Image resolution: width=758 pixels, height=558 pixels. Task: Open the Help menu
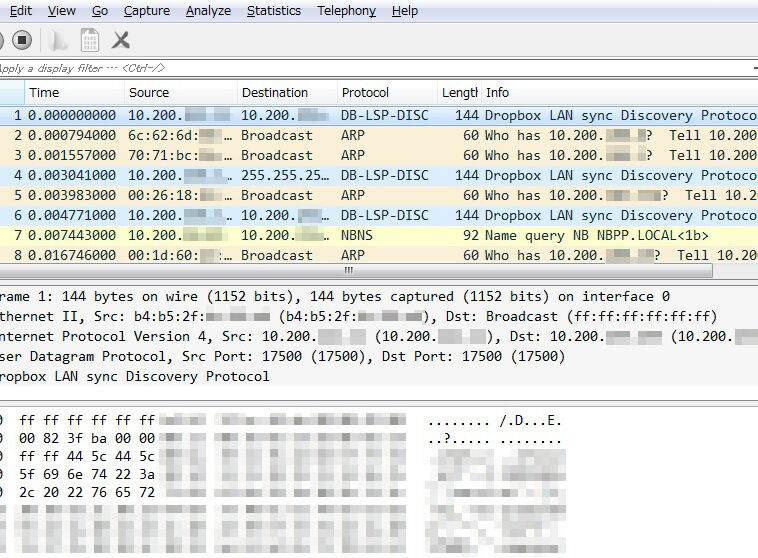tap(405, 11)
